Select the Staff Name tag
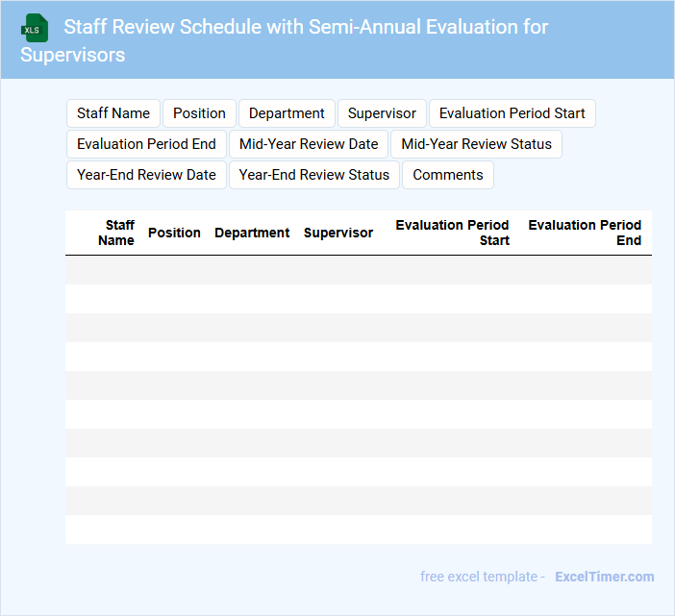The image size is (675, 616). pyautogui.click(x=113, y=113)
